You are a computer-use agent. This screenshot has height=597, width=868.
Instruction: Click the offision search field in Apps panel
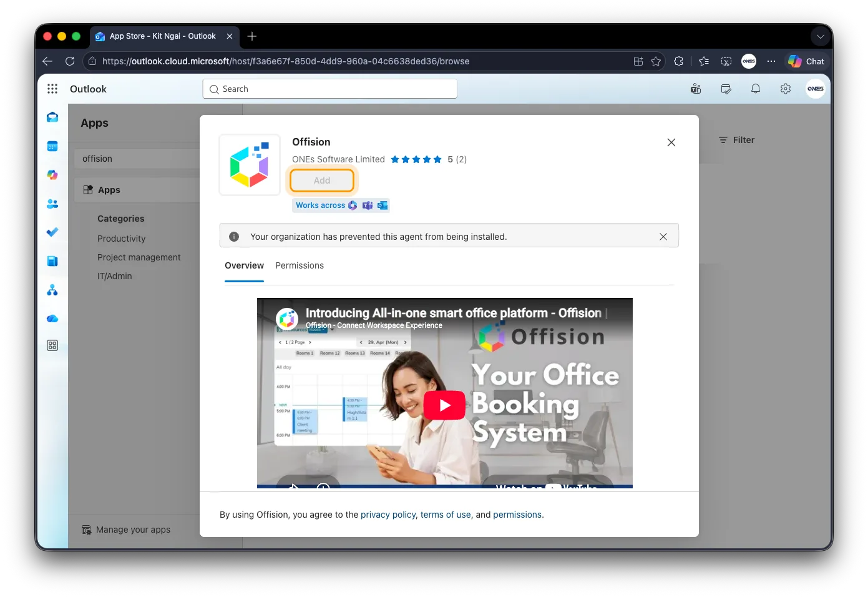(x=137, y=159)
